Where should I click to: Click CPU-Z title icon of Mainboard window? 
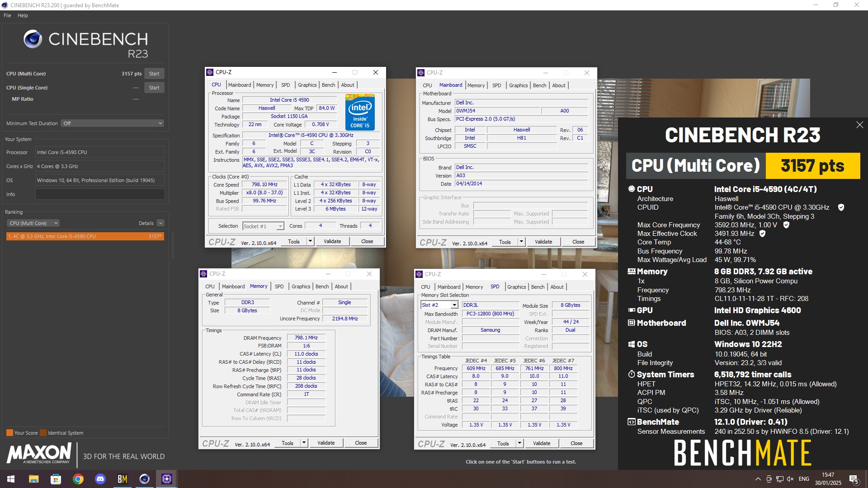click(x=421, y=73)
